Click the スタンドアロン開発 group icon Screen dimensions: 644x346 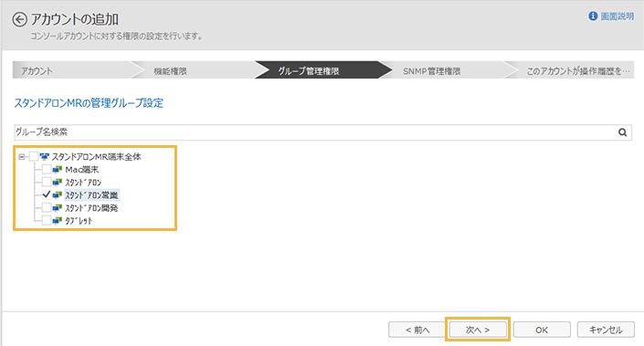tap(57, 207)
